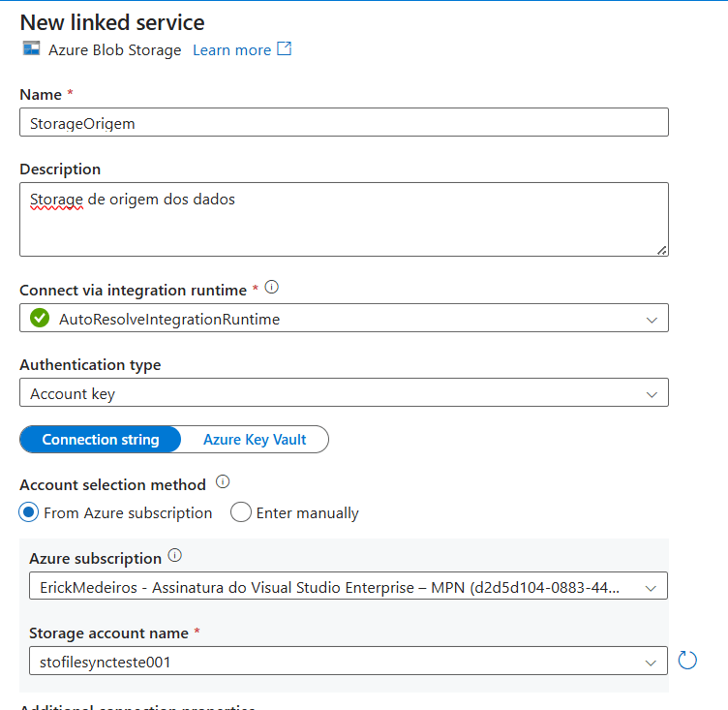This screenshot has width=728, height=710.
Task: Open the Learn more link
Action: point(231,50)
